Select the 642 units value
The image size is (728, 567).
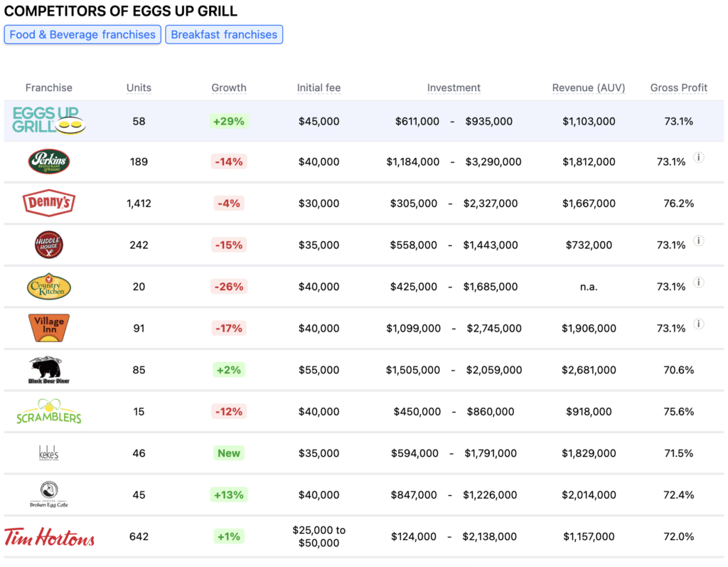click(x=139, y=537)
